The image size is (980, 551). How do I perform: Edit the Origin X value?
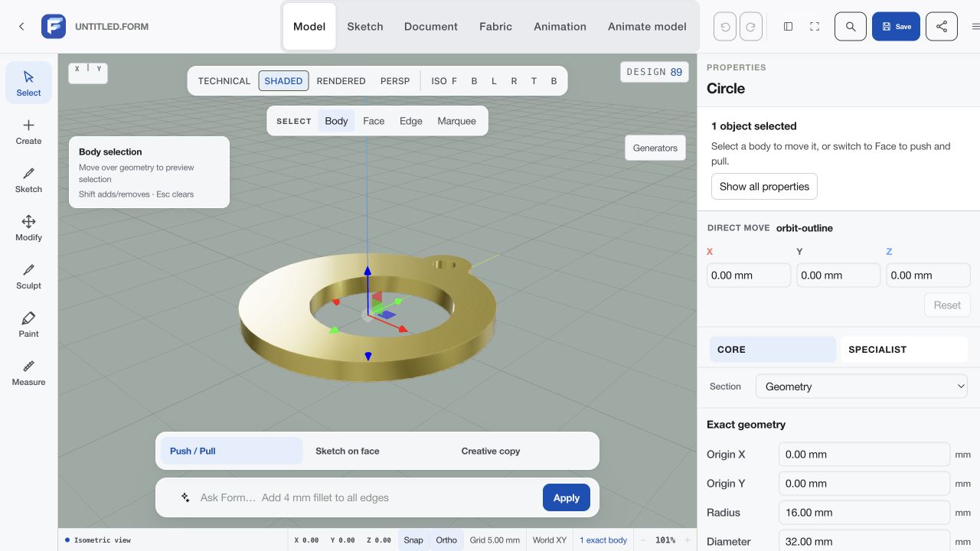pos(864,455)
